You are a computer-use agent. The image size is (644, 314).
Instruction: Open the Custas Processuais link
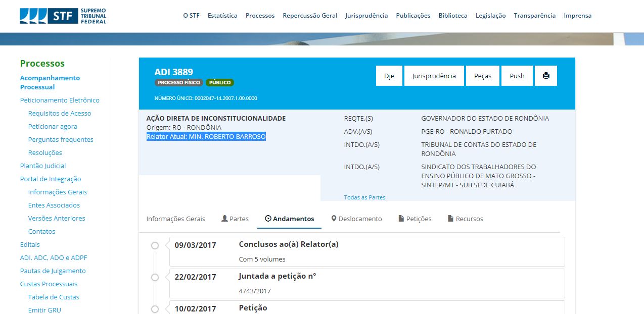click(49, 284)
